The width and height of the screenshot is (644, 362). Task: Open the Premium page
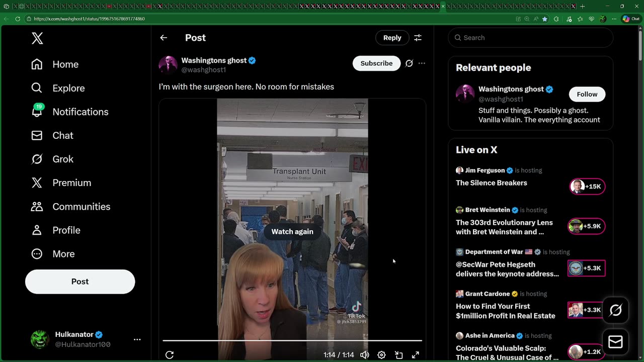click(61, 183)
